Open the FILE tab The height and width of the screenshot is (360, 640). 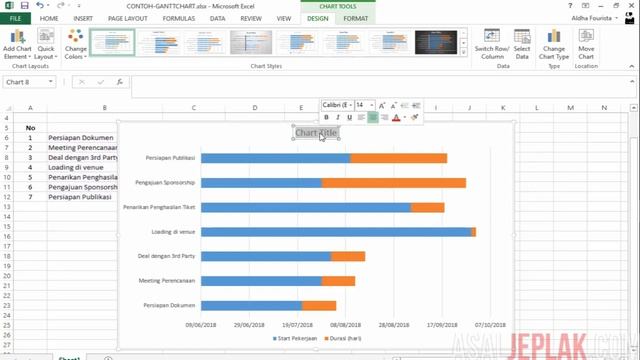click(15, 18)
